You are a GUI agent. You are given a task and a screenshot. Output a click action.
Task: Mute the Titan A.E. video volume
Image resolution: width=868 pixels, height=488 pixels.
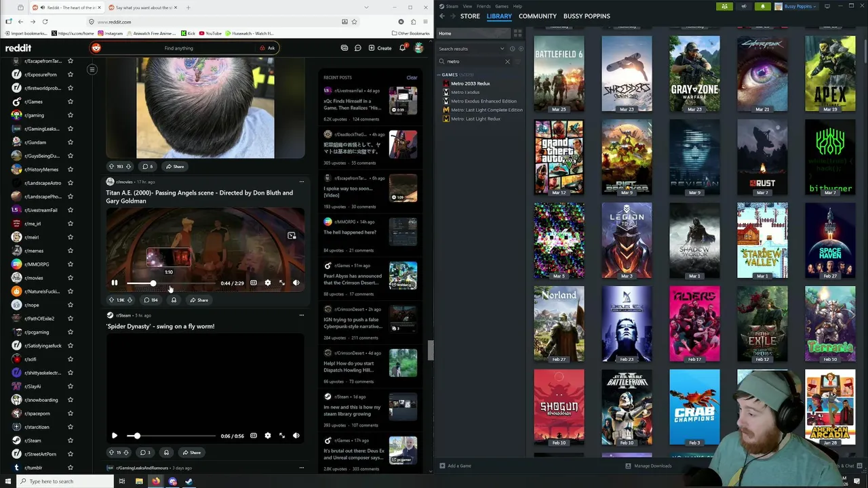click(x=296, y=283)
